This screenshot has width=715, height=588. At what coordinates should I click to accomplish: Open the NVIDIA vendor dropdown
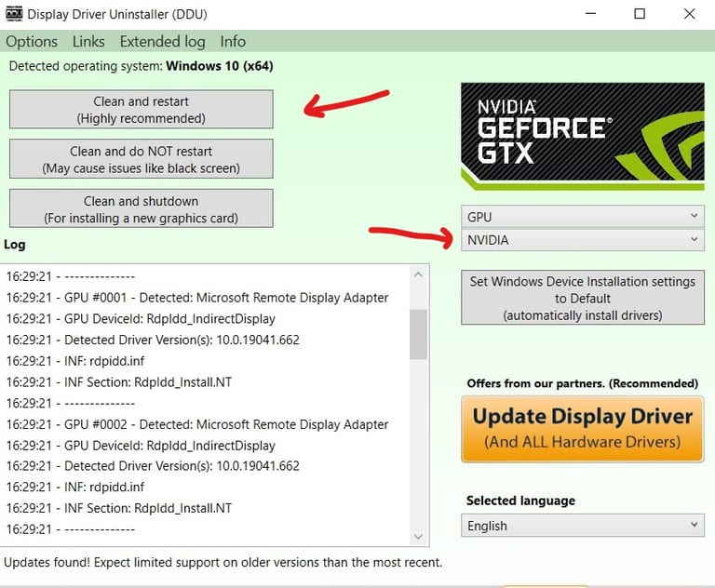582,240
